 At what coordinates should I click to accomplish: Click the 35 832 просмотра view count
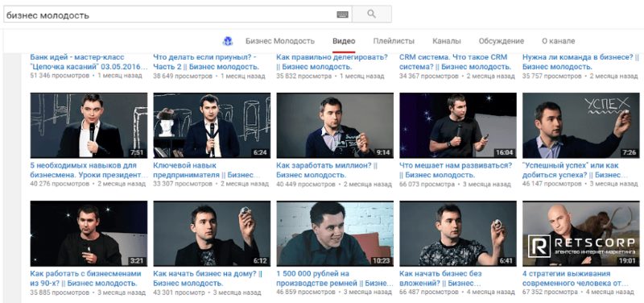[304, 76]
